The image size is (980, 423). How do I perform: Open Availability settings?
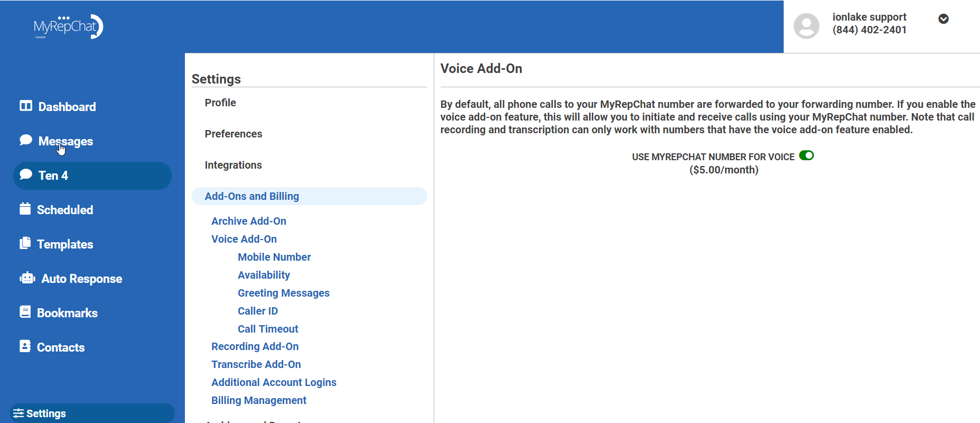264,275
